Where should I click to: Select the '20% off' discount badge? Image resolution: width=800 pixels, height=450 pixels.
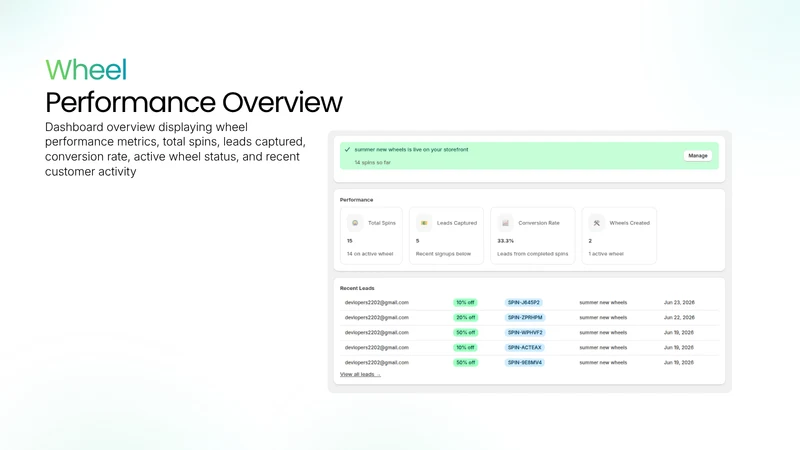(465, 317)
